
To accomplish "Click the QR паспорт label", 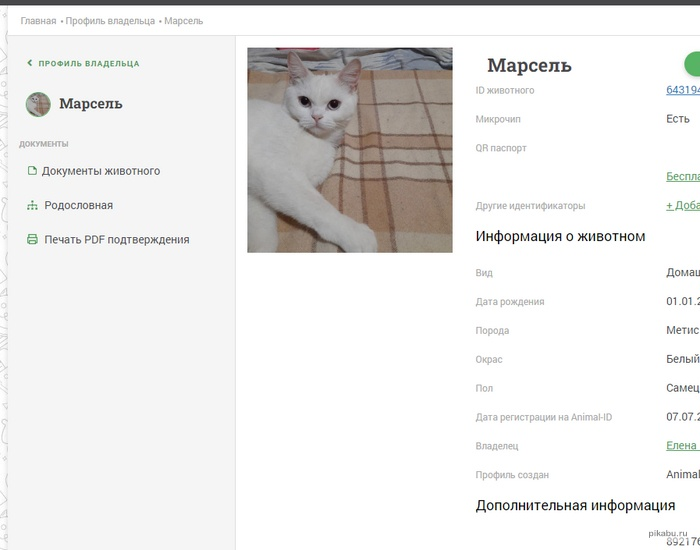I will [501, 148].
